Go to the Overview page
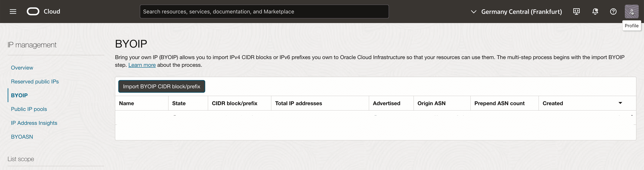The width and height of the screenshot is (644, 170). tap(22, 68)
